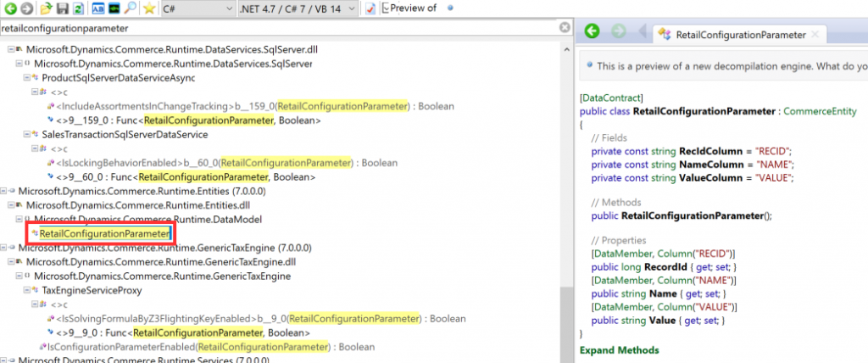Click the document icon with red checkmark
868x363 pixels.
click(x=370, y=8)
